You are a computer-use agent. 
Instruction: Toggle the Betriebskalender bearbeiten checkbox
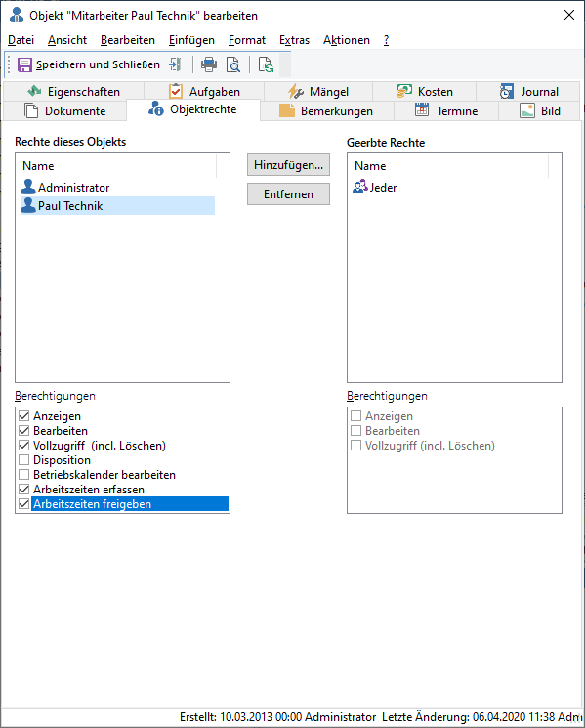click(24, 475)
